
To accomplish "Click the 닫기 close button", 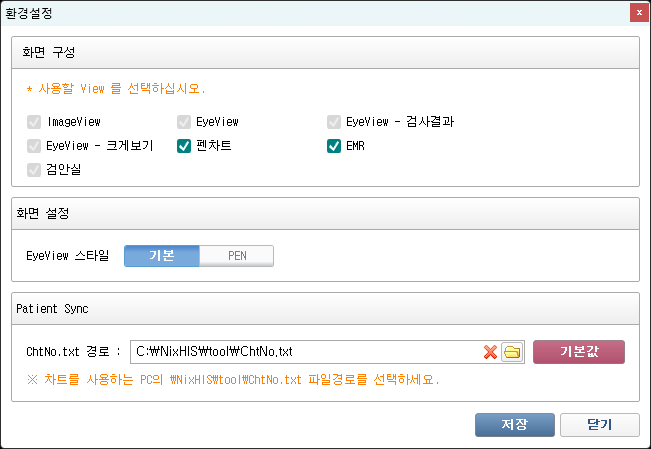I will 599,424.
